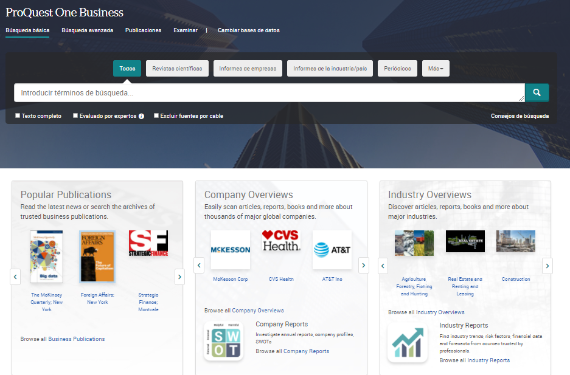Screen dimensions: 570x375
Task: Select the Periódicos filter
Action: [397, 68]
